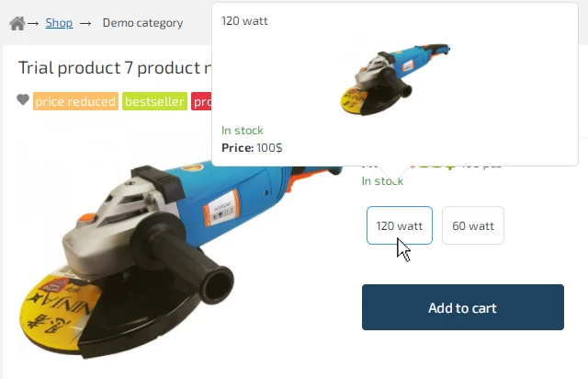Image resolution: width=588 pixels, height=379 pixels.
Task: Select the 120 watt variant option
Action: click(x=400, y=225)
